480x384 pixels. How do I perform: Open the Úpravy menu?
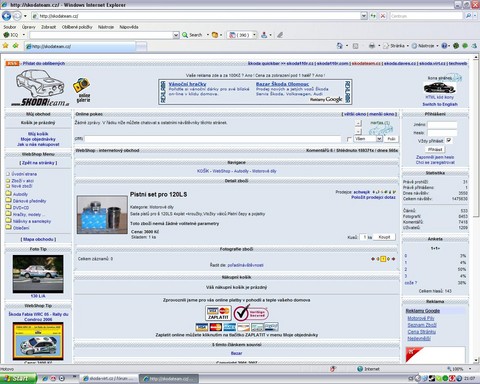[x=28, y=27]
